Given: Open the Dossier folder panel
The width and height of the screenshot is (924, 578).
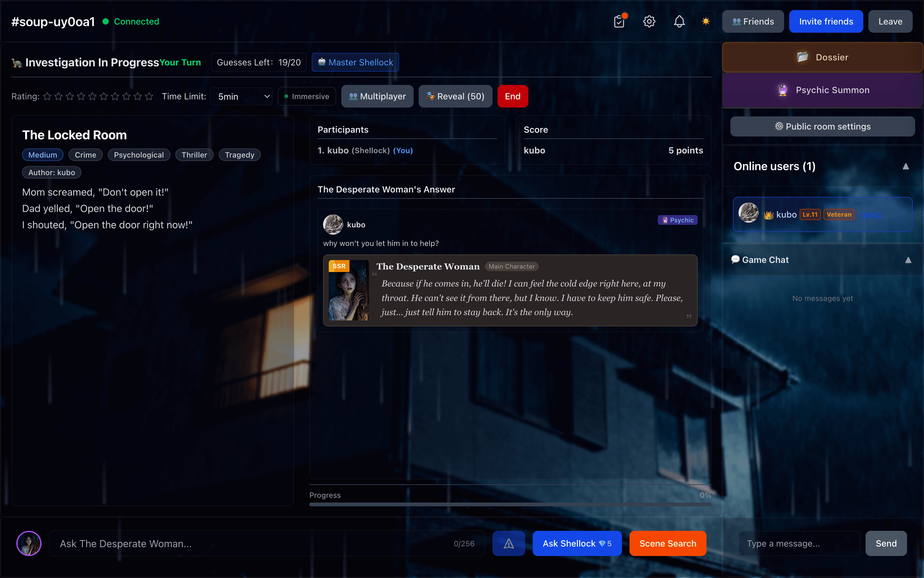Looking at the screenshot, I should pos(822,57).
